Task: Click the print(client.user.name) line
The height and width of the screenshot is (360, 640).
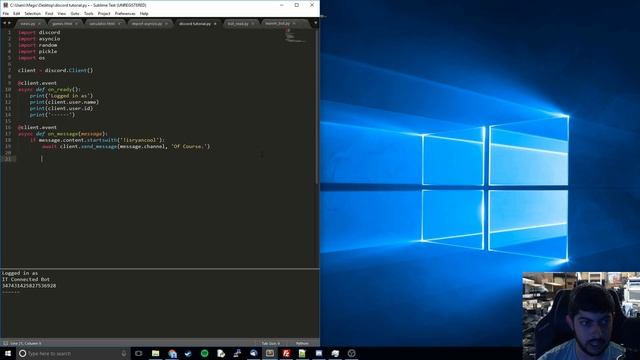Action: (64, 102)
